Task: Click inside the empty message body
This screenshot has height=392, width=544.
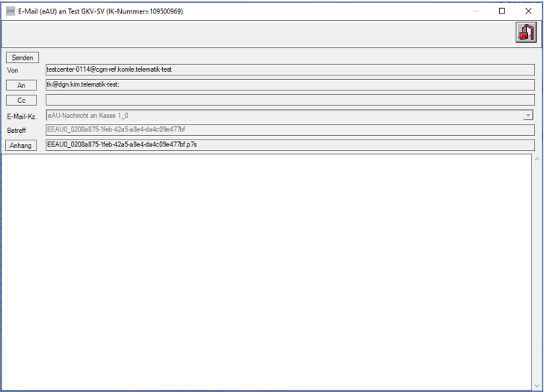Action: 267,272
